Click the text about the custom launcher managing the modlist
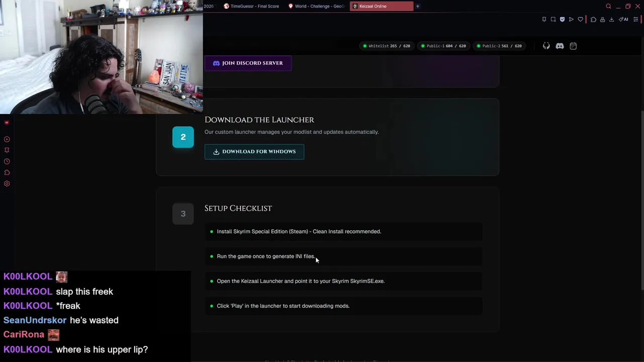 pyautogui.click(x=291, y=132)
